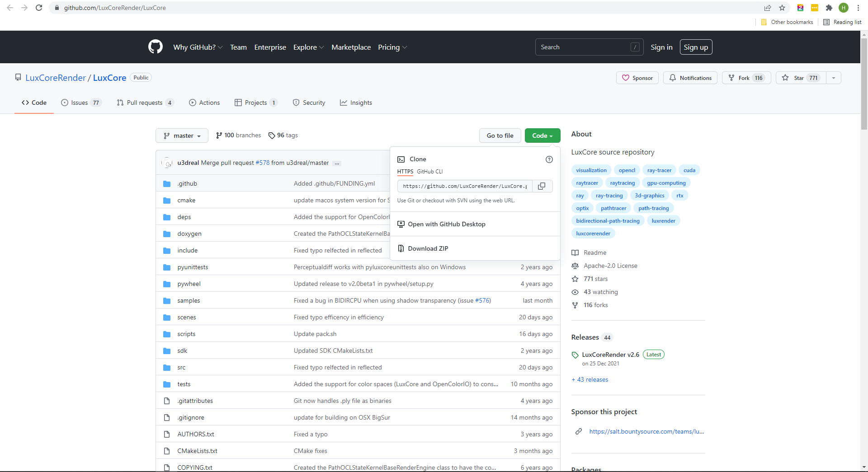Copy the HTTPS clone URL to clipboard
Viewport: 868px width, 472px height.
pyautogui.click(x=542, y=186)
